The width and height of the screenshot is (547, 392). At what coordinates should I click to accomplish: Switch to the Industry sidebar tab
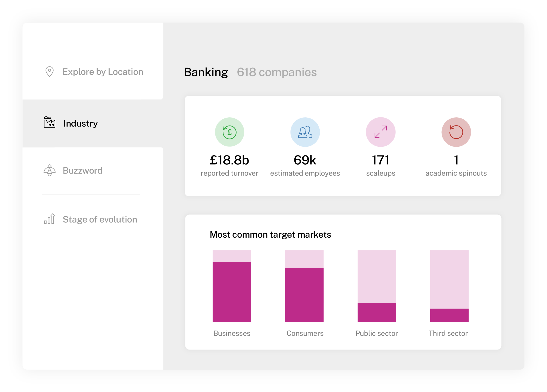80,123
